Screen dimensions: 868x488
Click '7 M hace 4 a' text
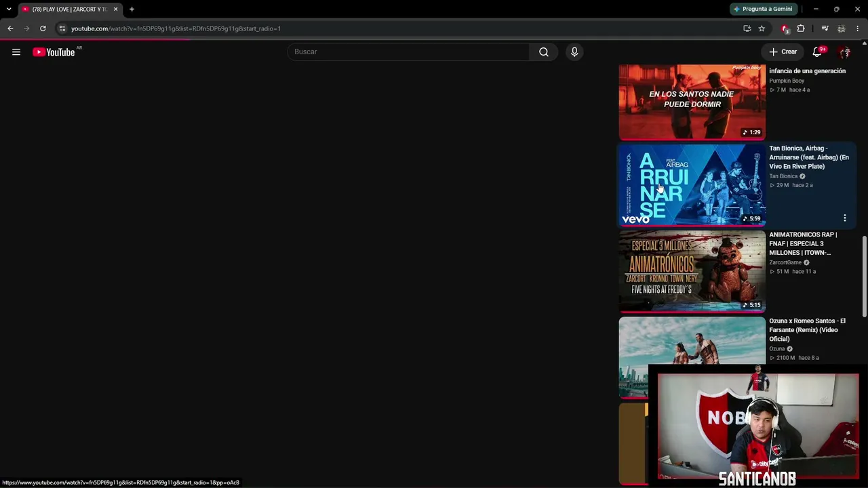pyautogui.click(x=790, y=90)
